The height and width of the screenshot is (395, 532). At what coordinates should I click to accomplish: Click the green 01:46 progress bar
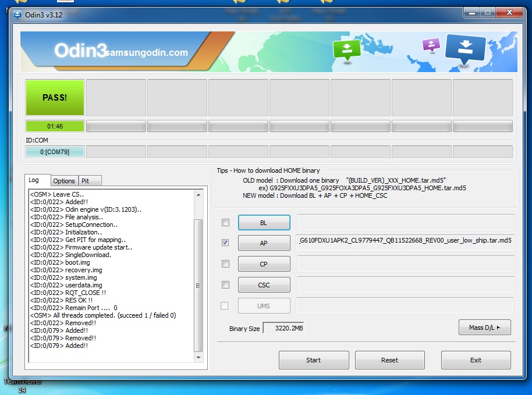(55, 126)
